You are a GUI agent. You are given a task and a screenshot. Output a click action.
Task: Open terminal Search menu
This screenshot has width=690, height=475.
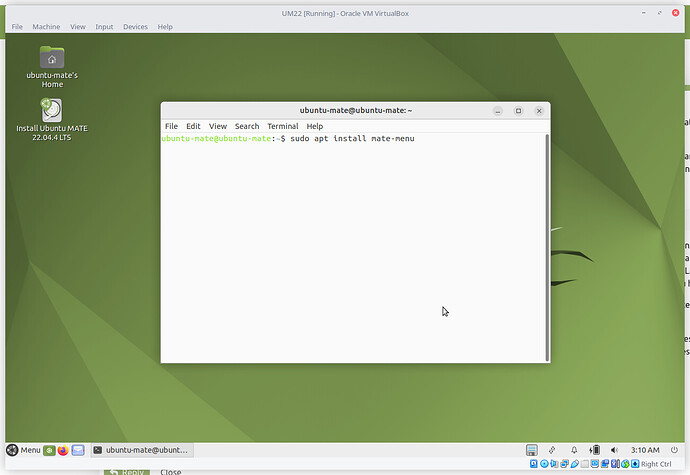(247, 126)
